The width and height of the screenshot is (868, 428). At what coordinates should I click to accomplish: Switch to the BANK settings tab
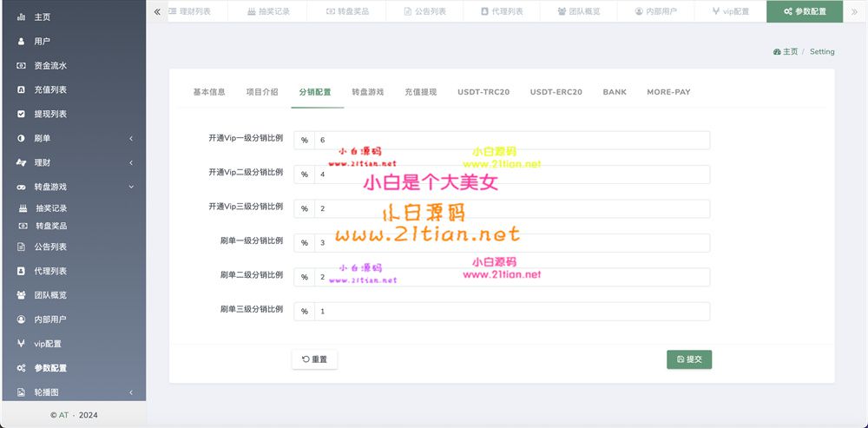pyautogui.click(x=615, y=92)
